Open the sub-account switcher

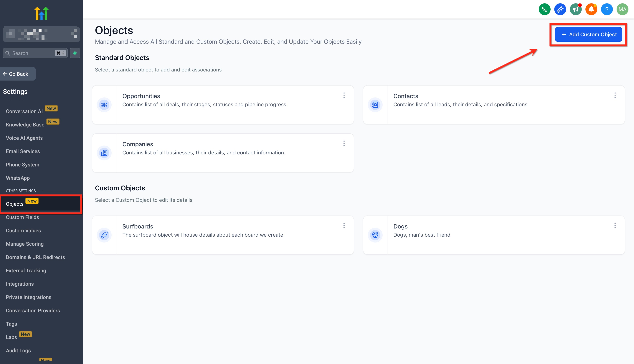pos(41,34)
